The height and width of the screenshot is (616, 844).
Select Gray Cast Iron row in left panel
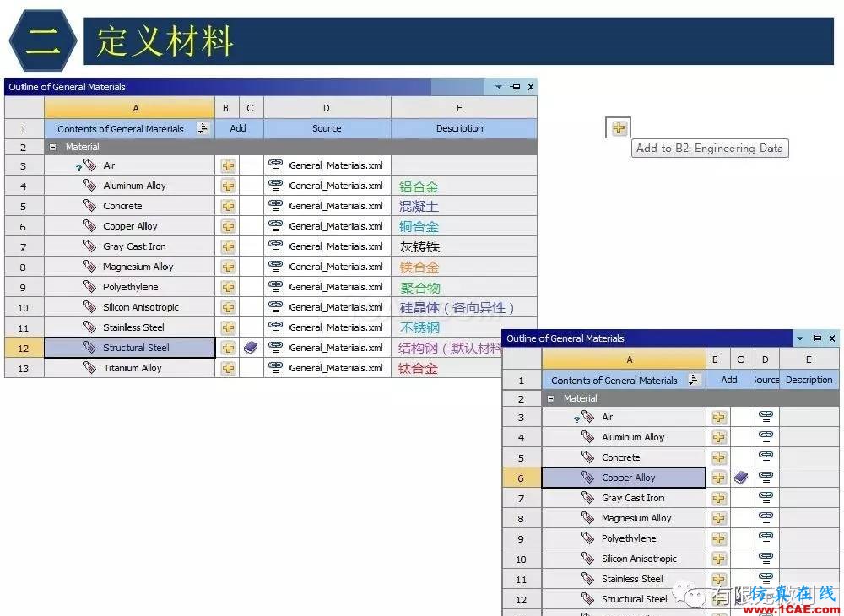pos(130,246)
